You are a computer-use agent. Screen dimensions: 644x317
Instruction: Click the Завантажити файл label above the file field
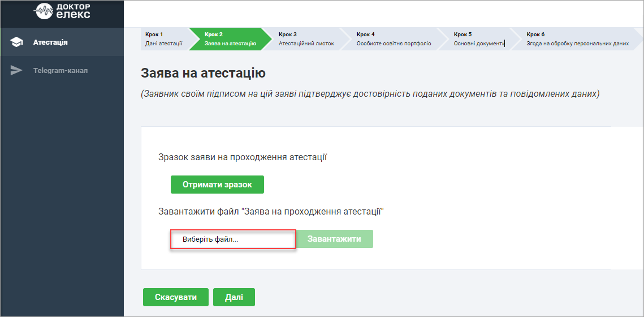click(271, 212)
